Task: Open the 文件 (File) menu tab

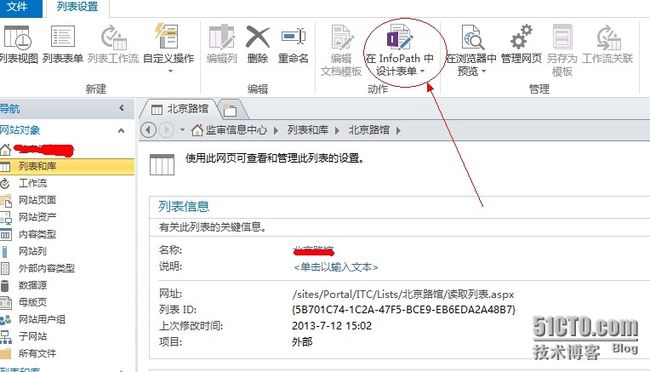Action: pyautogui.click(x=20, y=7)
